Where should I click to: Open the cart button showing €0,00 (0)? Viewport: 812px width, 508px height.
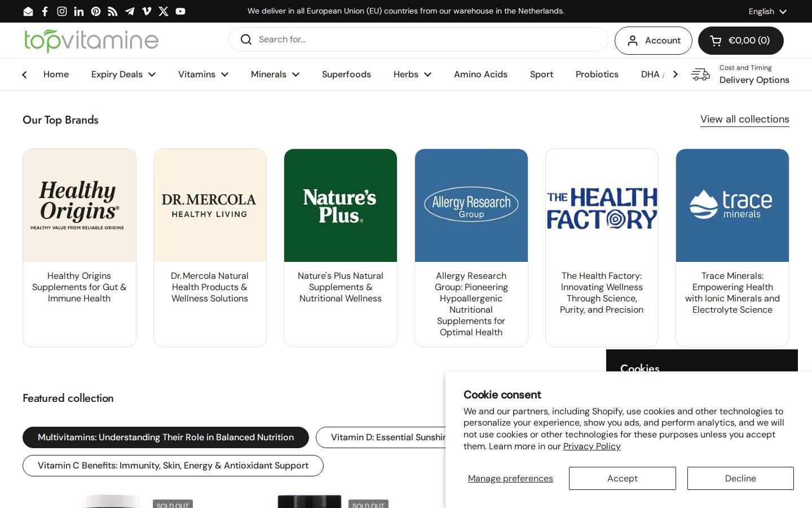[741, 41]
